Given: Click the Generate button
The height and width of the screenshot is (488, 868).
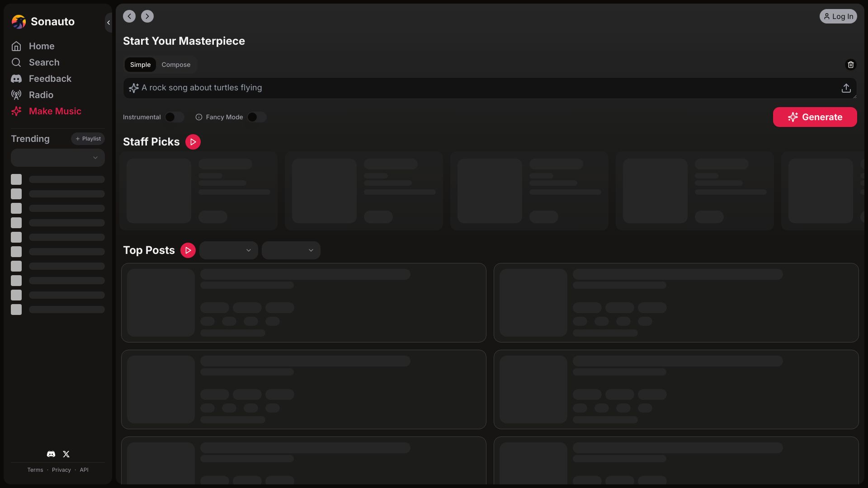Looking at the screenshot, I should pyautogui.click(x=815, y=117).
